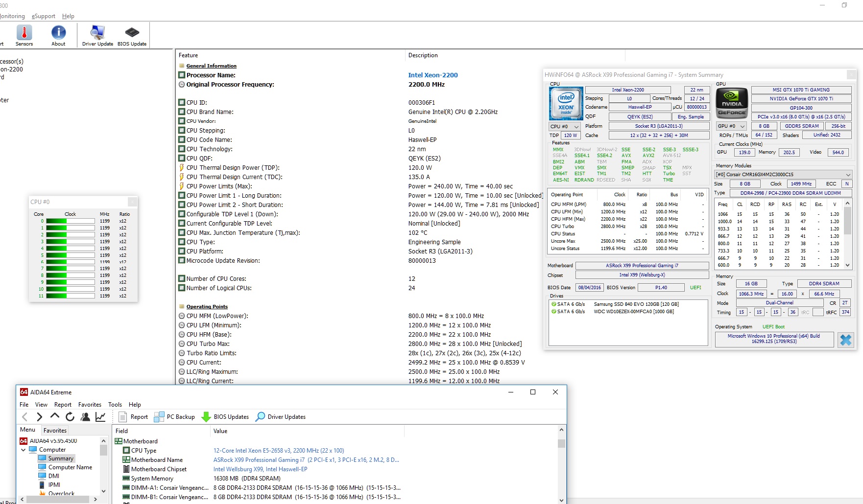Viewport: 863px width, 504px height.
Task: Open the CPU #0 selector dropdown
Action: pos(564,127)
